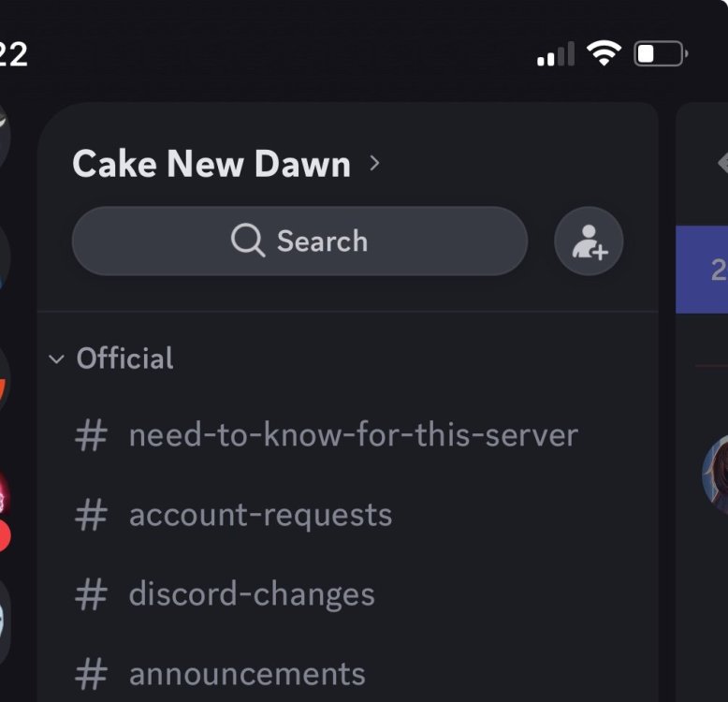Tap the cellular signal strength icon
Screen dimensions: 728x702
(556, 56)
